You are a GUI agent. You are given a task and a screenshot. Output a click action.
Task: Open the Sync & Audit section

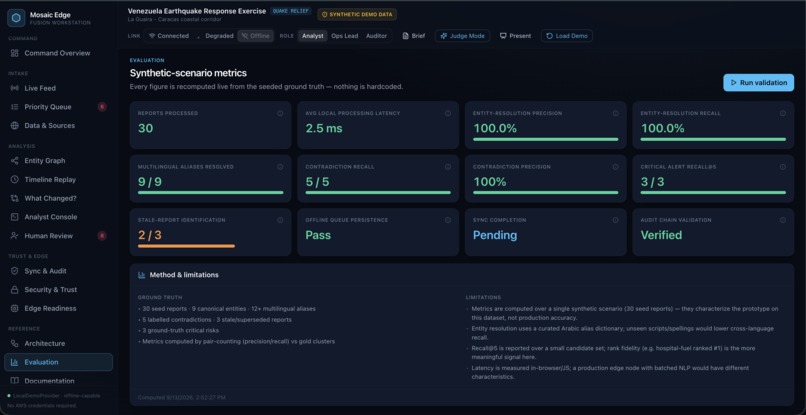(58, 271)
